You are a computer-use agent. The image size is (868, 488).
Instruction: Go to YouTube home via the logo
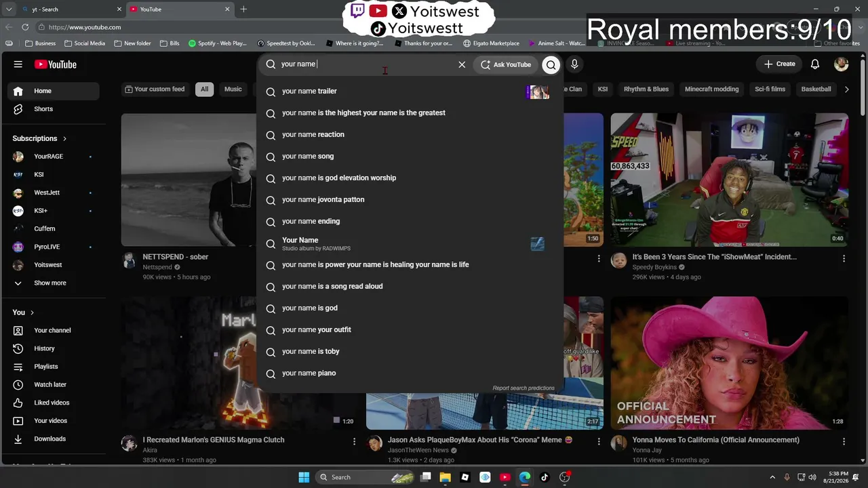coord(56,64)
